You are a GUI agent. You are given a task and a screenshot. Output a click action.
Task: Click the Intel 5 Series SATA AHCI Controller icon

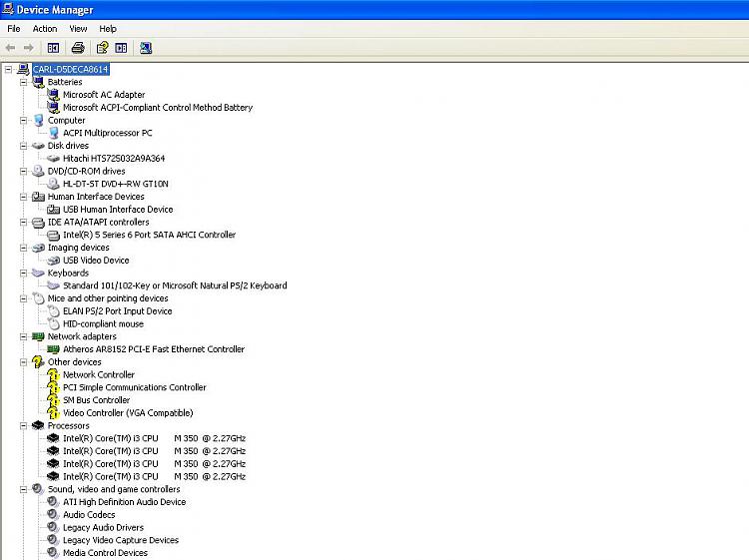tap(54, 235)
